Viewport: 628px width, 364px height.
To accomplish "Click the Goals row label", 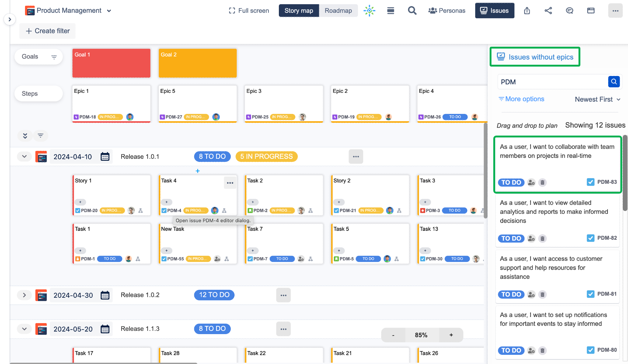I will click(30, 57).
